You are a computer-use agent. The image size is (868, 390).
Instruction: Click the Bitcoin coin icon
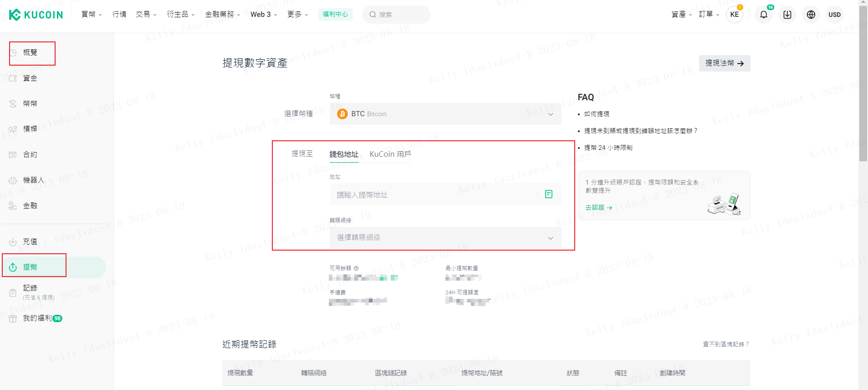[342, 114]
